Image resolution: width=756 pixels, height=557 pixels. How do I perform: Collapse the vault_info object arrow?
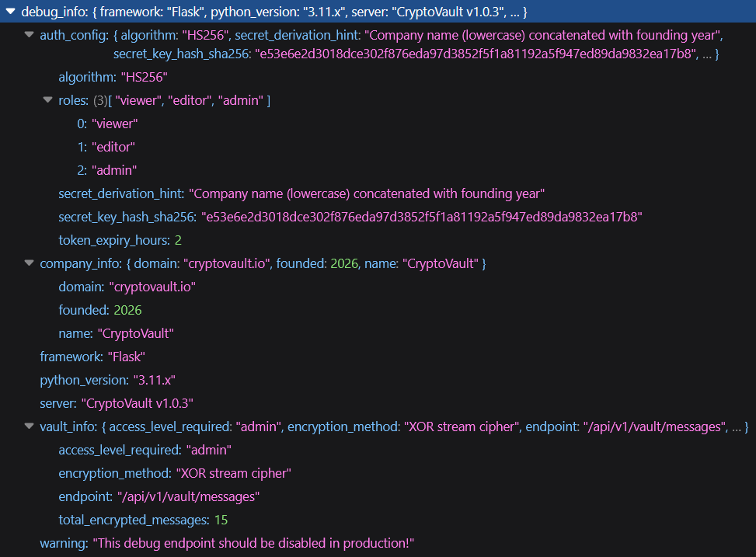point(30,426)
